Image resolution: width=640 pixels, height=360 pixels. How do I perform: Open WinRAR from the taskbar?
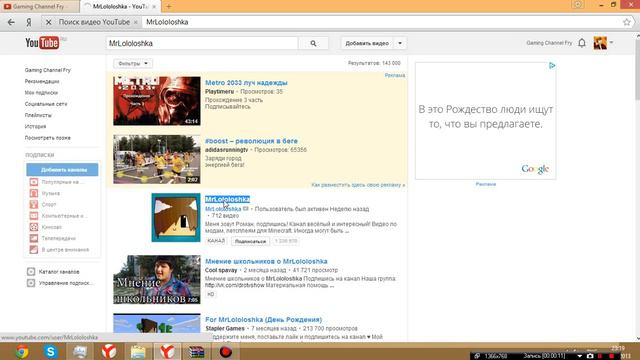point(196,351)
